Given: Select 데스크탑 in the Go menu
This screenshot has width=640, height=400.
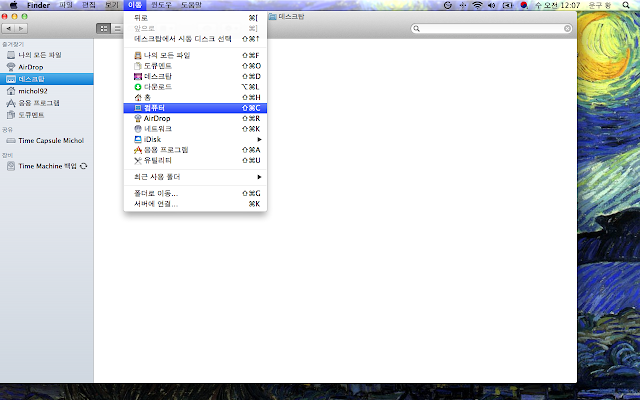Looking at the screenshot, I should (195, 76).
